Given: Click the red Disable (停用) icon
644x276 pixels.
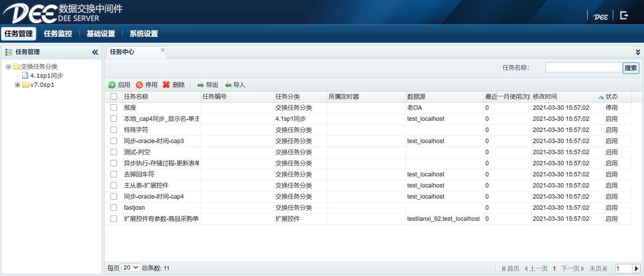Looking at the screenshot, I should coord(139,85).
